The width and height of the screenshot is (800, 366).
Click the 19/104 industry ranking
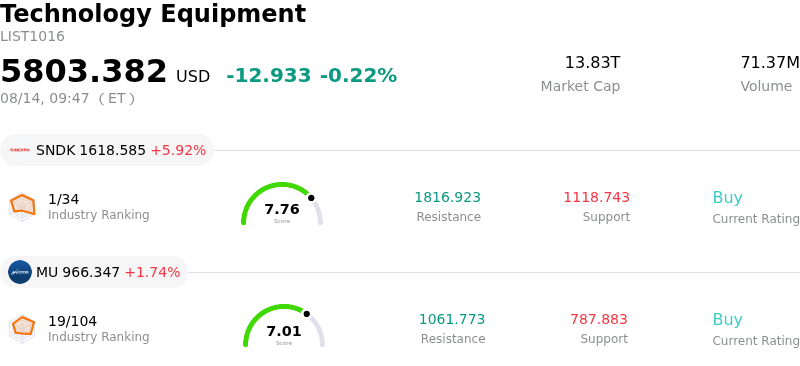coord(72,321)
